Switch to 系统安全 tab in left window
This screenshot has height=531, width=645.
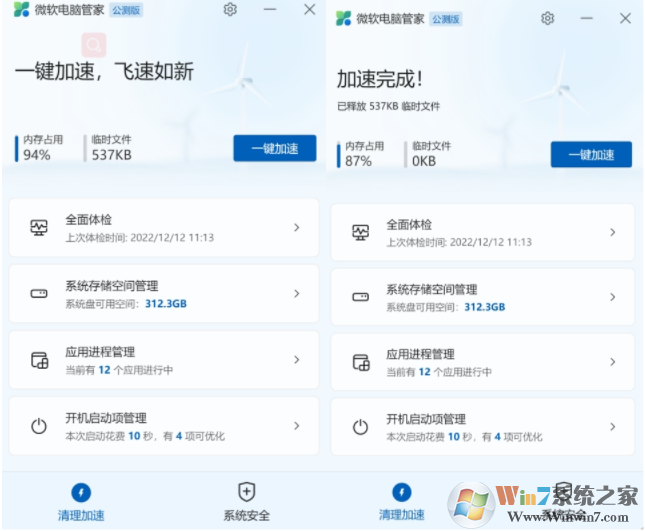click(246, 501)
